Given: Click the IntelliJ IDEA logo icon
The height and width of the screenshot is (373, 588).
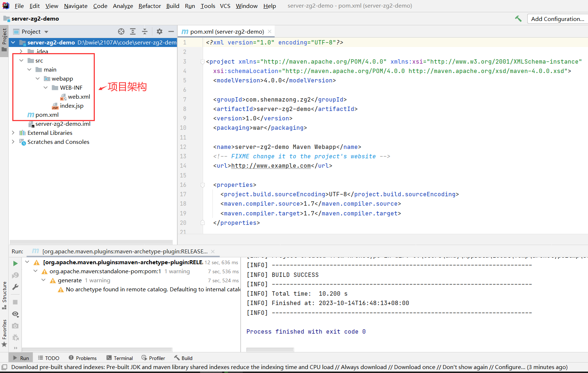Looking at the screenshot, I should (6, 6).
